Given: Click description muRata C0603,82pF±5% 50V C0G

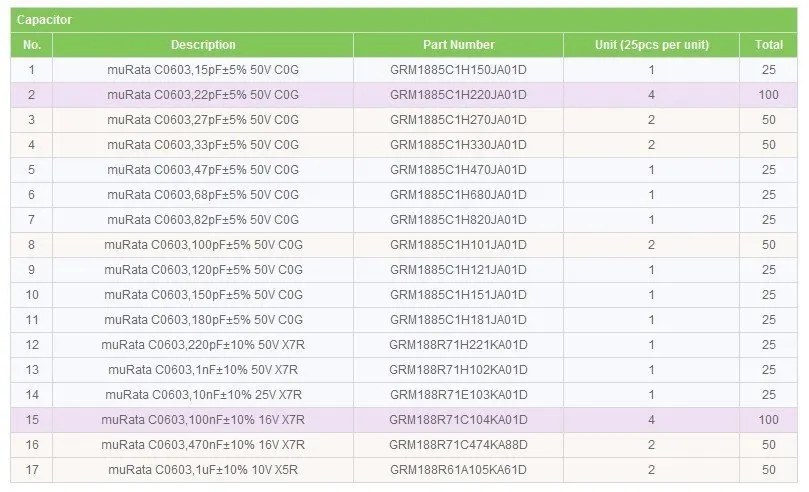Looking at the screenshot, I should pos(203,220).
